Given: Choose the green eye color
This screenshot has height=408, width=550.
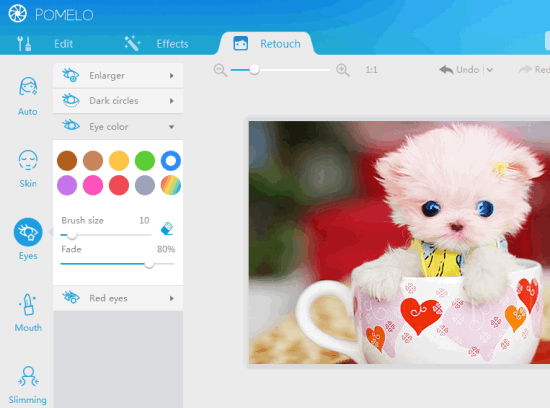Looking at the screenshot, I should [x=145, y=161].
